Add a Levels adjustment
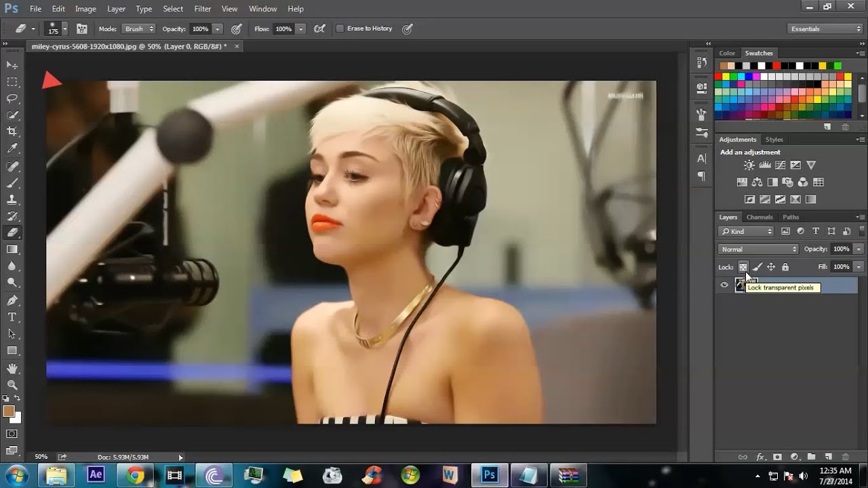The width and height of the screenshot is (868, 488). click(765, 165)
